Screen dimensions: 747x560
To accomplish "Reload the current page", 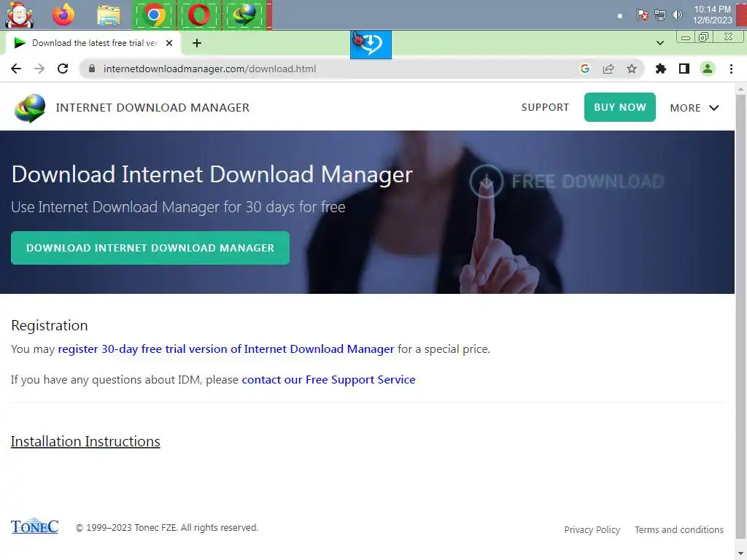I will click(63, 69).
